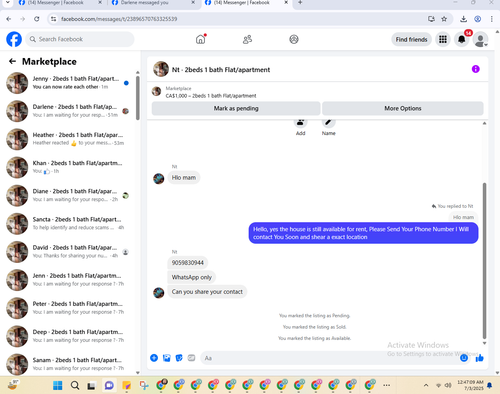This screenshot has height=394, width=500.
Task: Open Sancta's 2beds 1 bath conversation
Action: pyautogui.click(x=68, y=223)
